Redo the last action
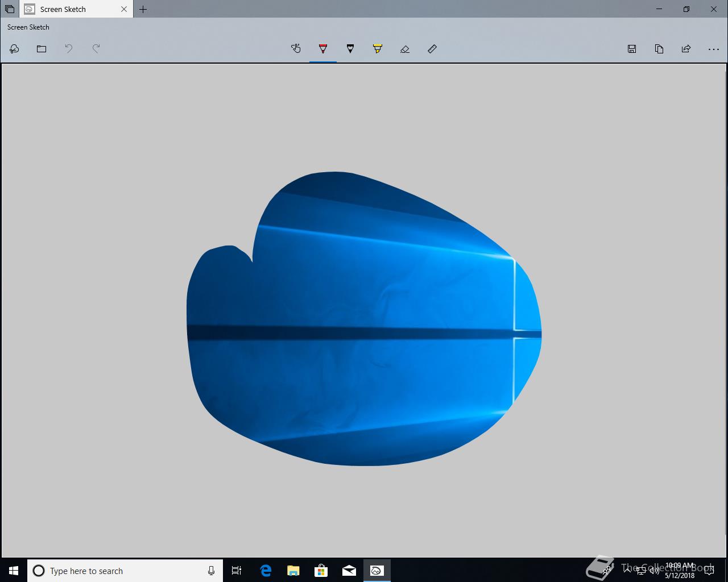This screenshot has height=582, width=728. [96, 49]
